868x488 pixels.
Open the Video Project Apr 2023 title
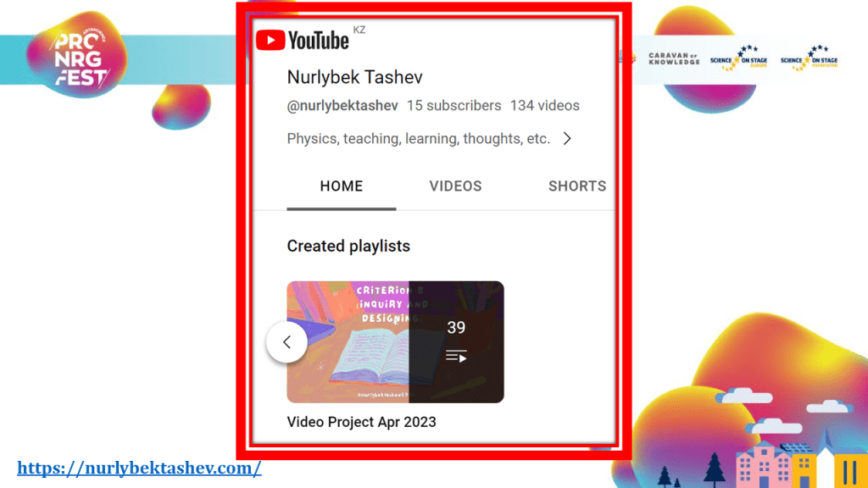pyautogui.click(x=361, y=421)
